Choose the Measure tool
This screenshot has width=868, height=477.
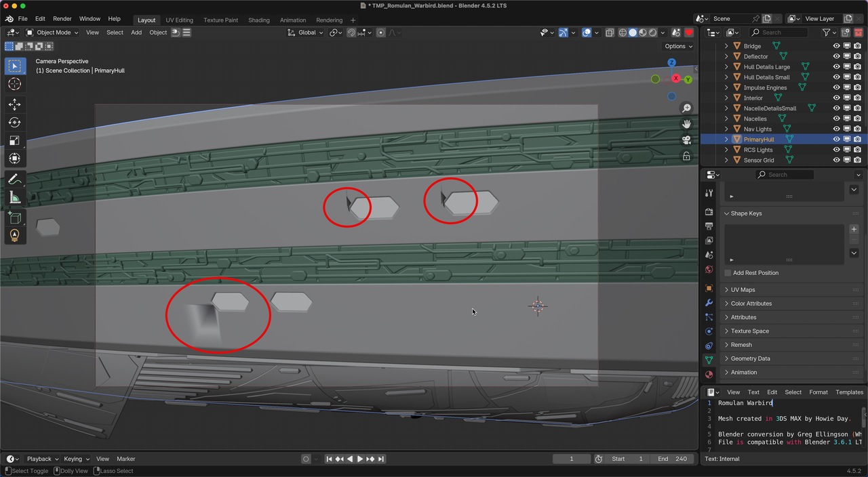[14, 198]
